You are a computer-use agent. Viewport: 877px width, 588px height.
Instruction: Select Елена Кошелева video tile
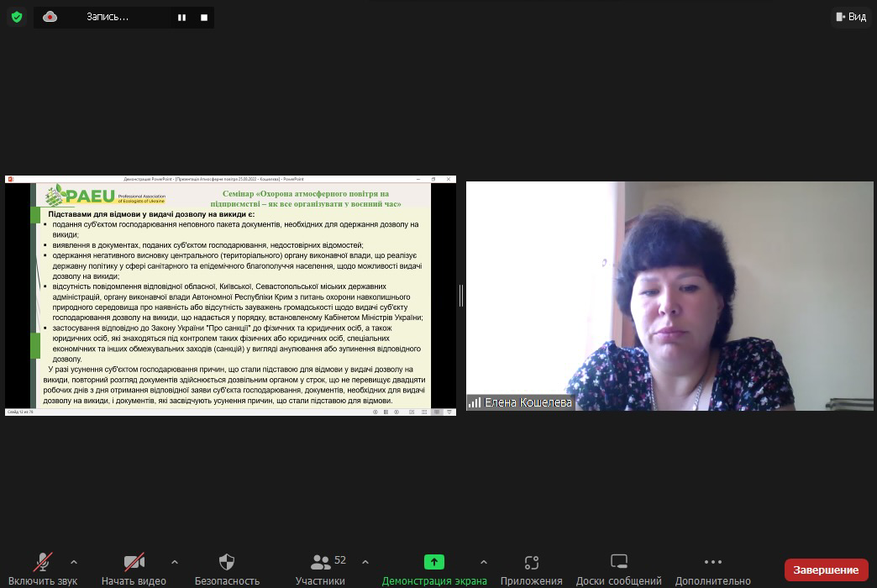pyautogui.click(x=670, y=296)
